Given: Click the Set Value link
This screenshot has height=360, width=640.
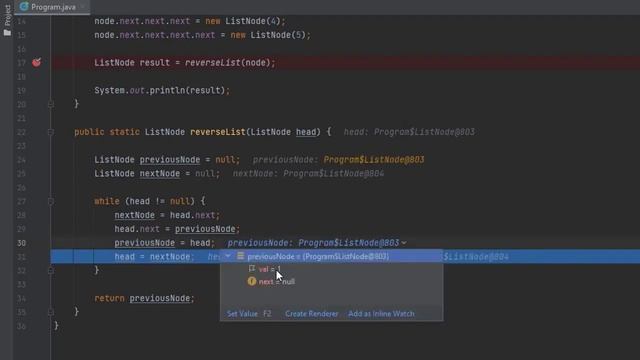Looking at the screenshot, I should pyautogui.click(x=242, y=314).
